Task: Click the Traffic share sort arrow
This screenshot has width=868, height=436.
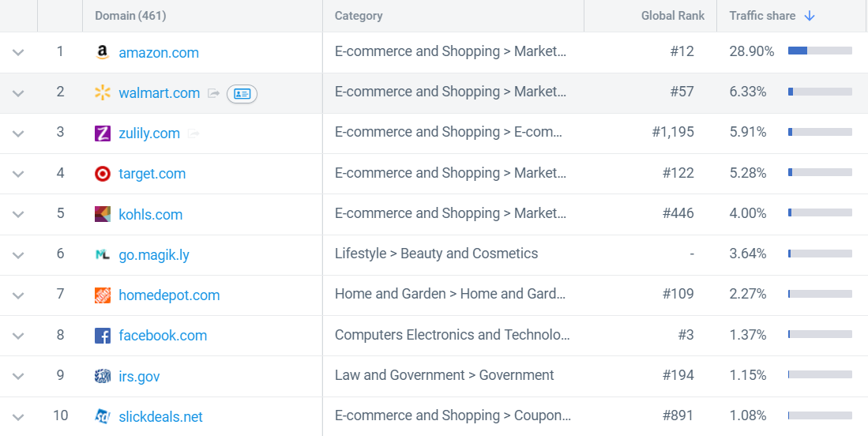Action: (810, 16)
